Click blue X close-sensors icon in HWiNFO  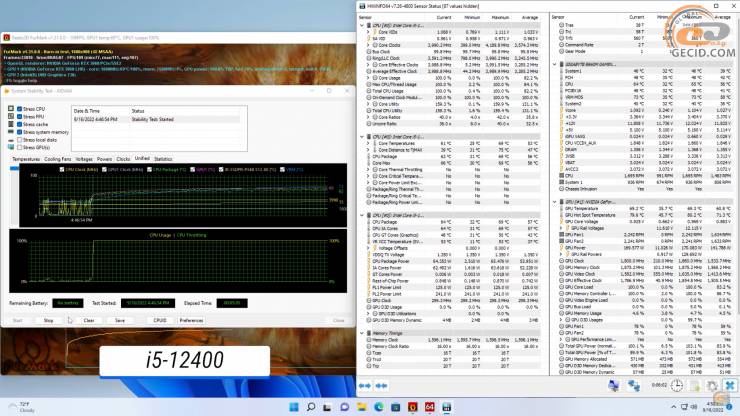[730, 386]
